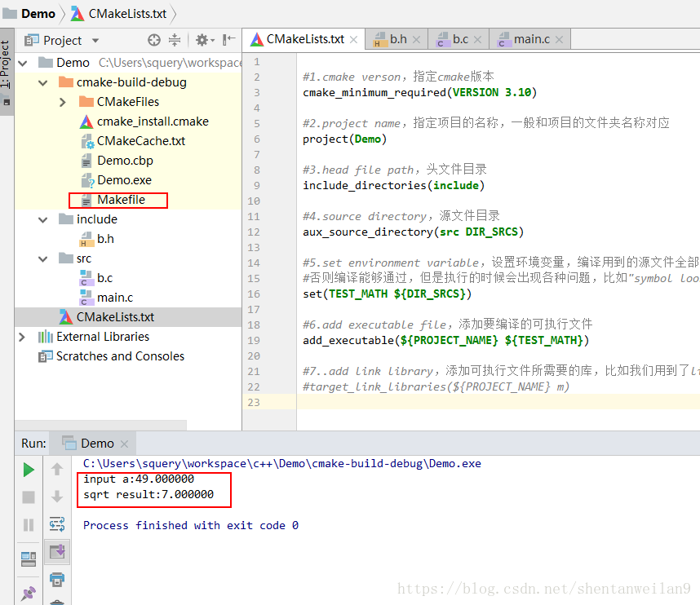Screen dimensions: 700x605
Task: Stop the running process square button
Action: click(29, 497)
